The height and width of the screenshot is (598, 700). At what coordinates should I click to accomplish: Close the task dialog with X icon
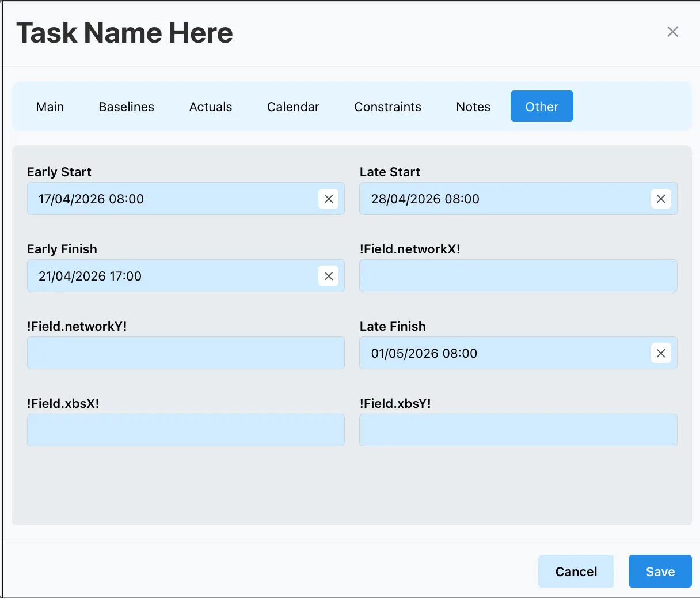point(672,32)
